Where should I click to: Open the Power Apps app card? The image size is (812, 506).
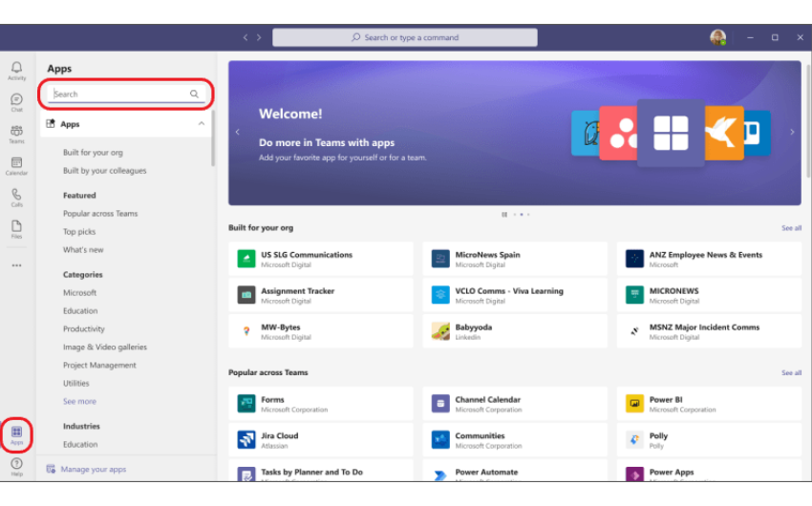709,472
